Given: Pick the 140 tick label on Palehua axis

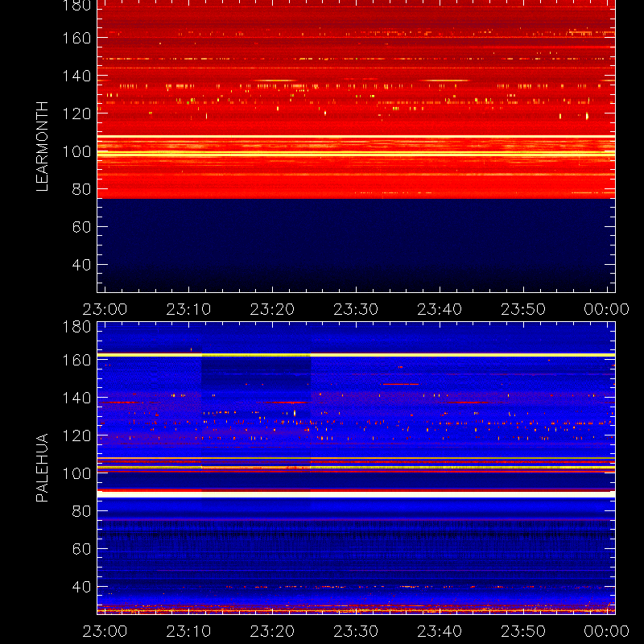Looking at the screenshot, I should (x=76, y=398).
